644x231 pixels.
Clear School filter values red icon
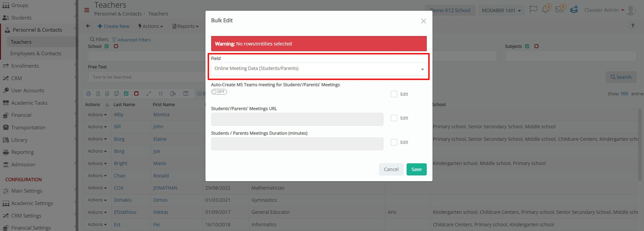coord(116,46)
